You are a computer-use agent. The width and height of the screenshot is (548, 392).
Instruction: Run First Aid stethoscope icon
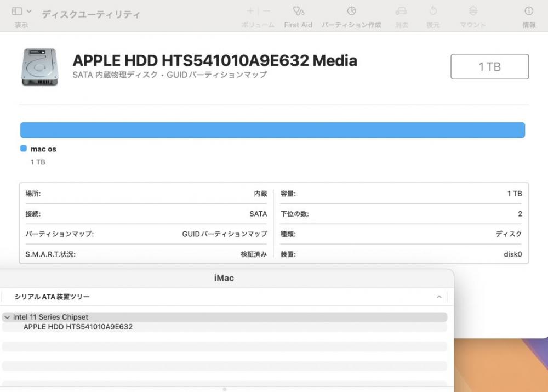click(298, 11)
